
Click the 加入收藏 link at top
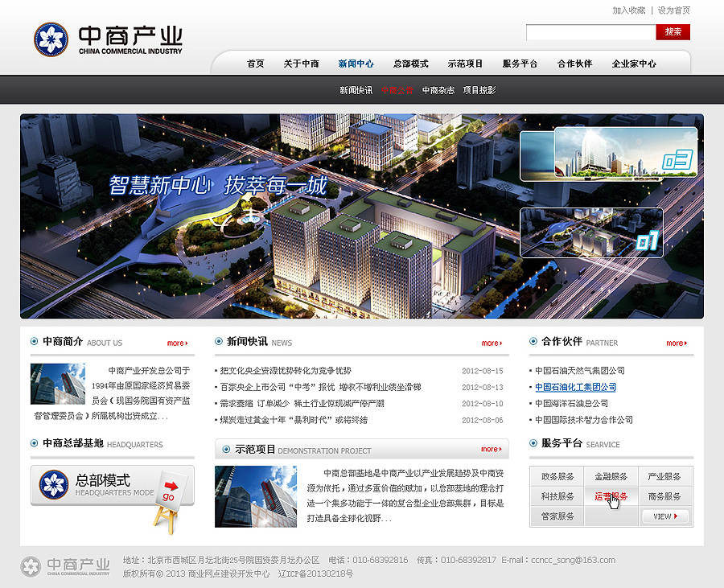[628, 10]
